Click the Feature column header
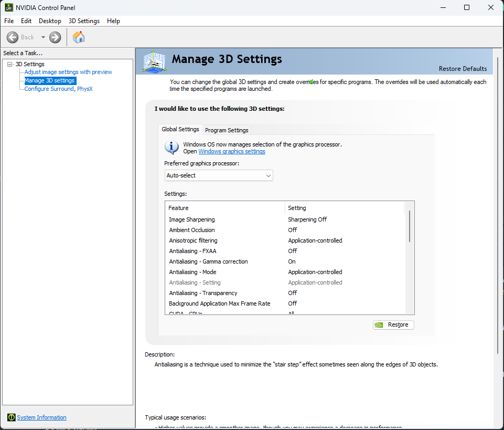The width and height of the screenshot is (504, 430). [225, 208]
